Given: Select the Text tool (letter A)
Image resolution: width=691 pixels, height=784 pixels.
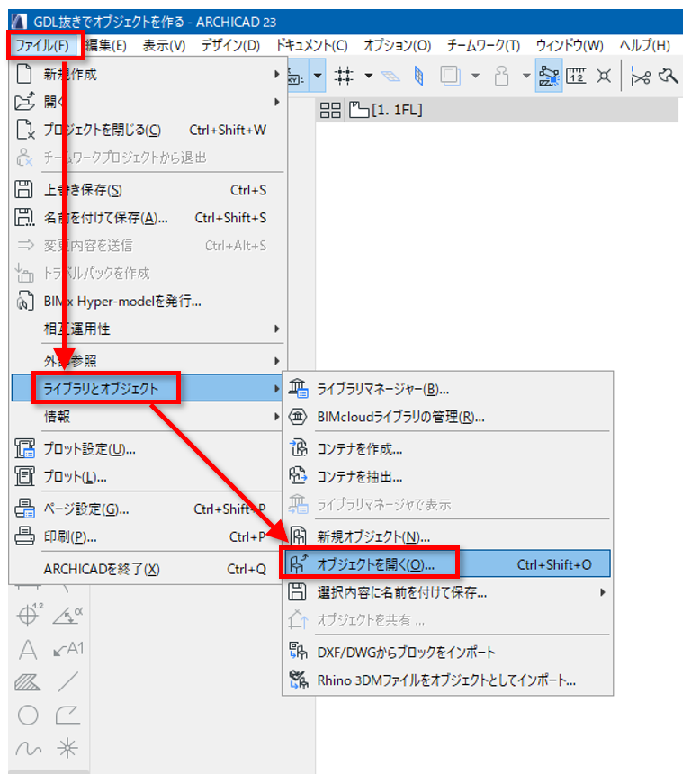Looking at the screenshot, I should [28, 650].
